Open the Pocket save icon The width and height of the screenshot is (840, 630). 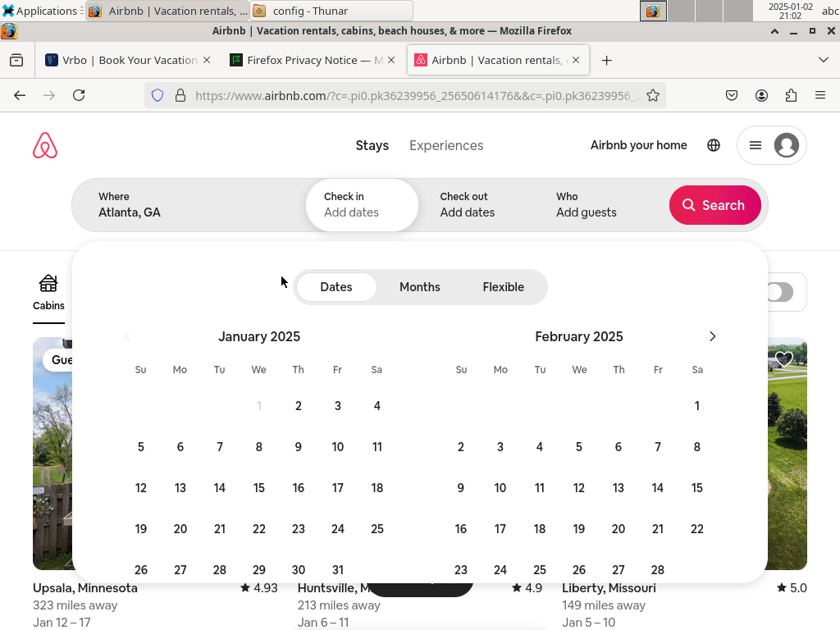pos(731,95)
